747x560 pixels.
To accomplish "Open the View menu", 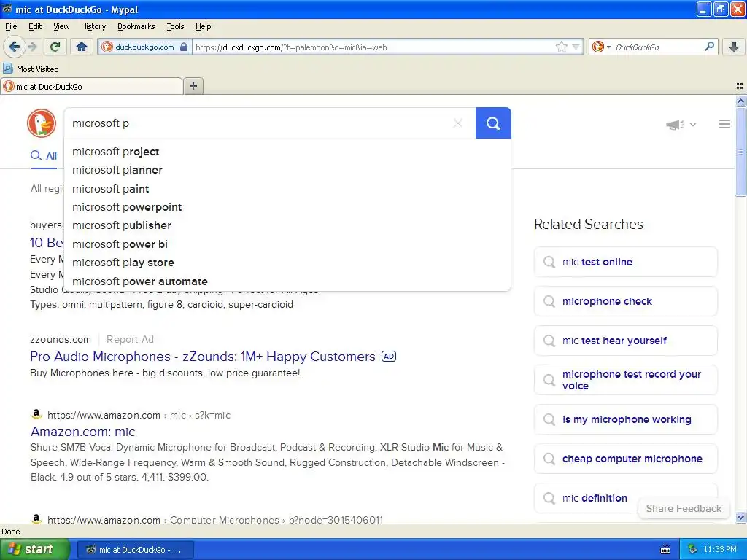I will point(61,26).
